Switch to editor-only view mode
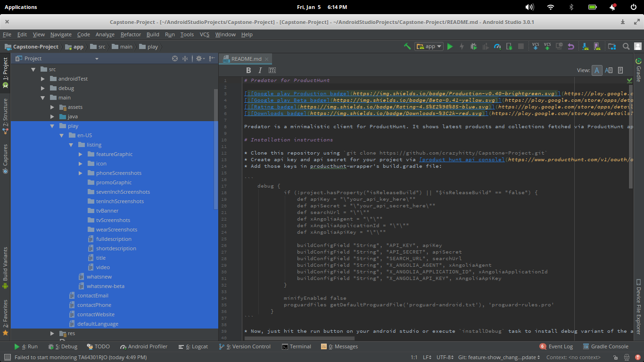Viewport: 644px width, 362px height. (x=597, y=70)
